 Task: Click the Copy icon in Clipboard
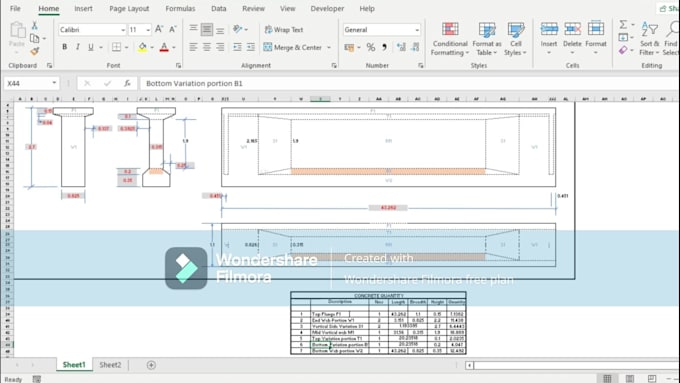tap(35, 39)
